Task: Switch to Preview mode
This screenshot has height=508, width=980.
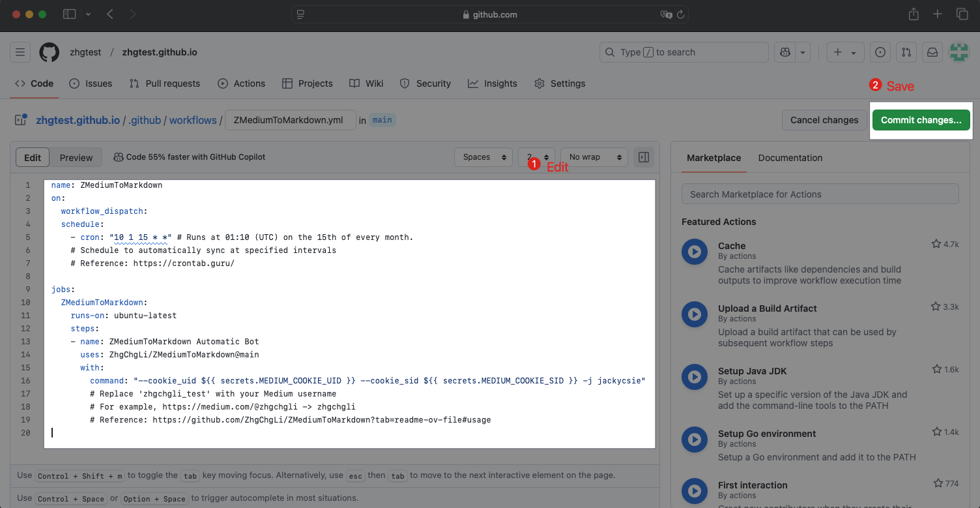Action: coord(76,157)
